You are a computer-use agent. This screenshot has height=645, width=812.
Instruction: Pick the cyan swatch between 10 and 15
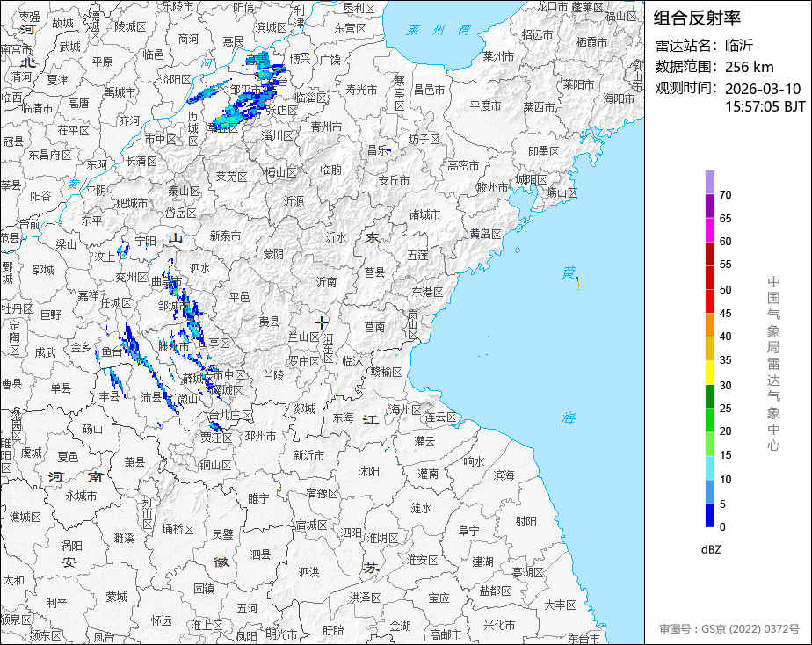pos(709,468)
